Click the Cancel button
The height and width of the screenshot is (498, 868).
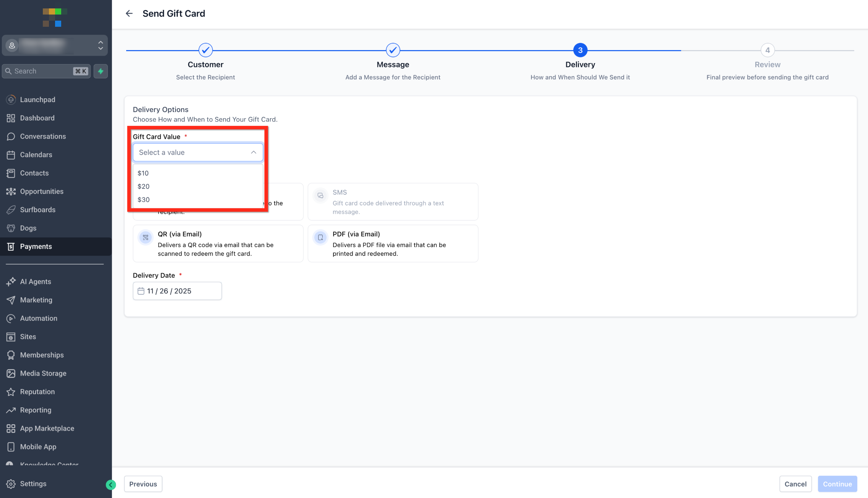click(796, 484)
